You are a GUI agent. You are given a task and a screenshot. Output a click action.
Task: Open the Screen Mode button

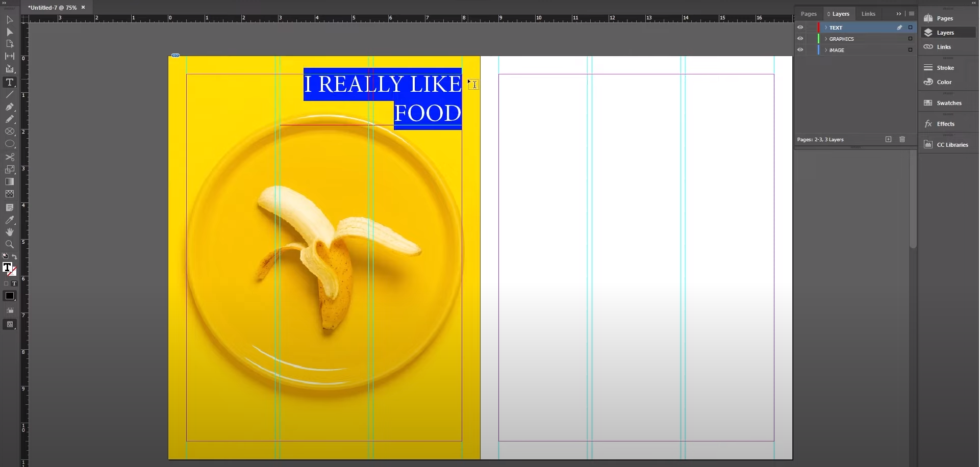[x=9, y=325]
